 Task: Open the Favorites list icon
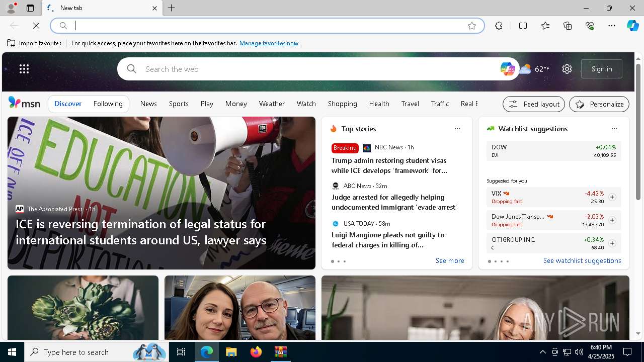545,26
